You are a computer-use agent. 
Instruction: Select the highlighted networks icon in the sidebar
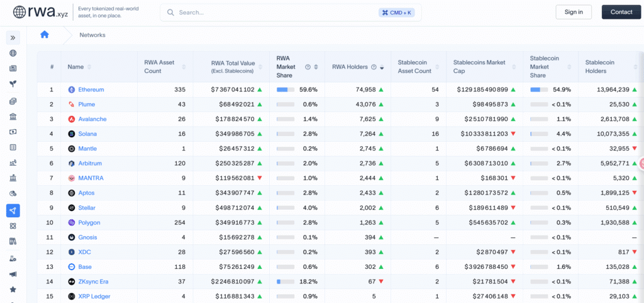[x=13, y=210]
